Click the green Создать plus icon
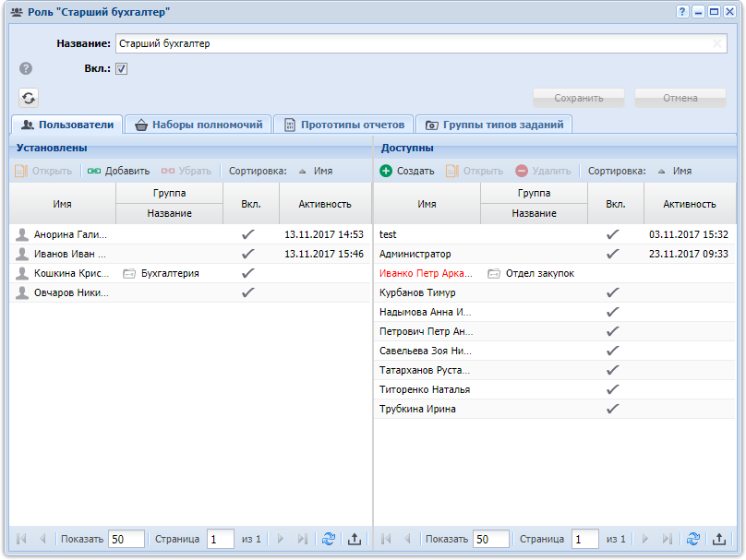Image resolution: width=746 pixels, height=560 pixels. click(386, 171)
